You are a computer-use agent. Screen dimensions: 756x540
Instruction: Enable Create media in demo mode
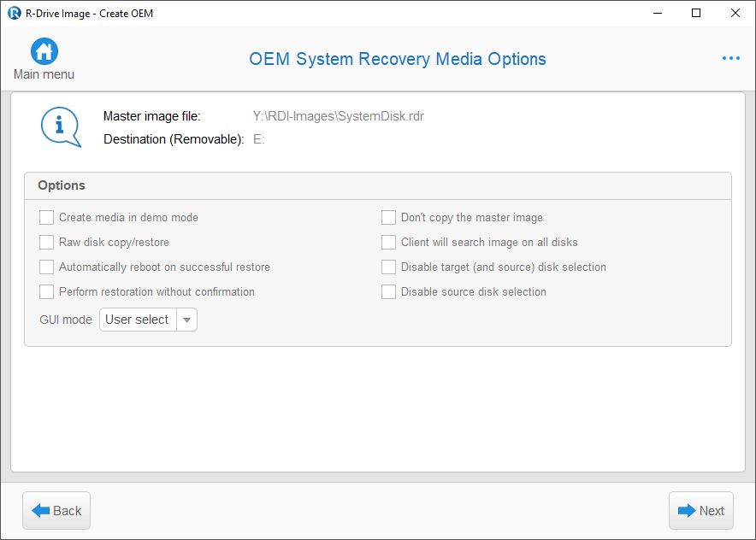[x=46, y=217]
